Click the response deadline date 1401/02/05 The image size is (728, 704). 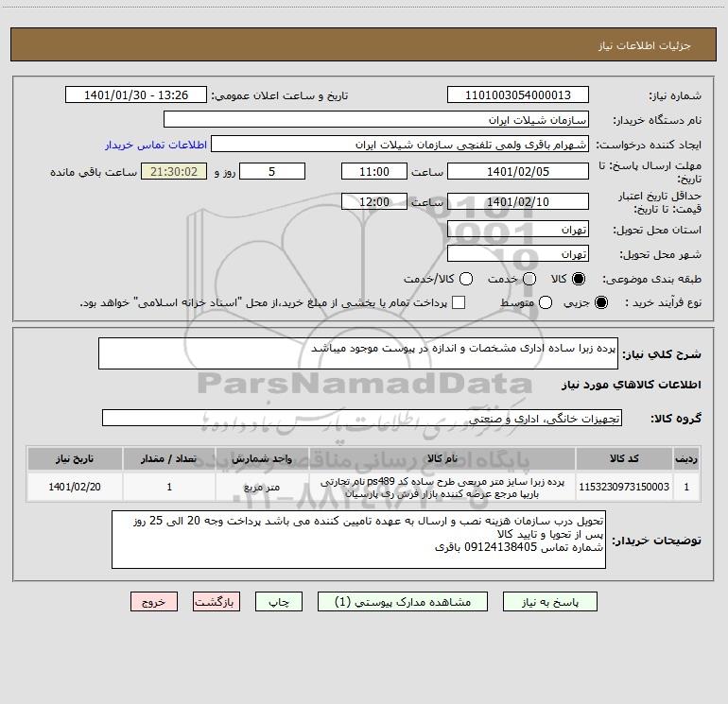[518, 171]
